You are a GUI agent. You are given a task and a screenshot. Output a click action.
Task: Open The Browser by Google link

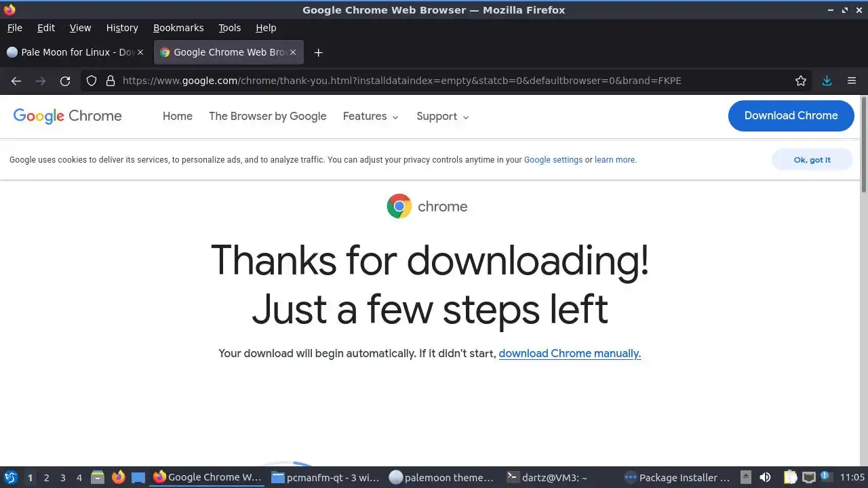click(267, 117)
